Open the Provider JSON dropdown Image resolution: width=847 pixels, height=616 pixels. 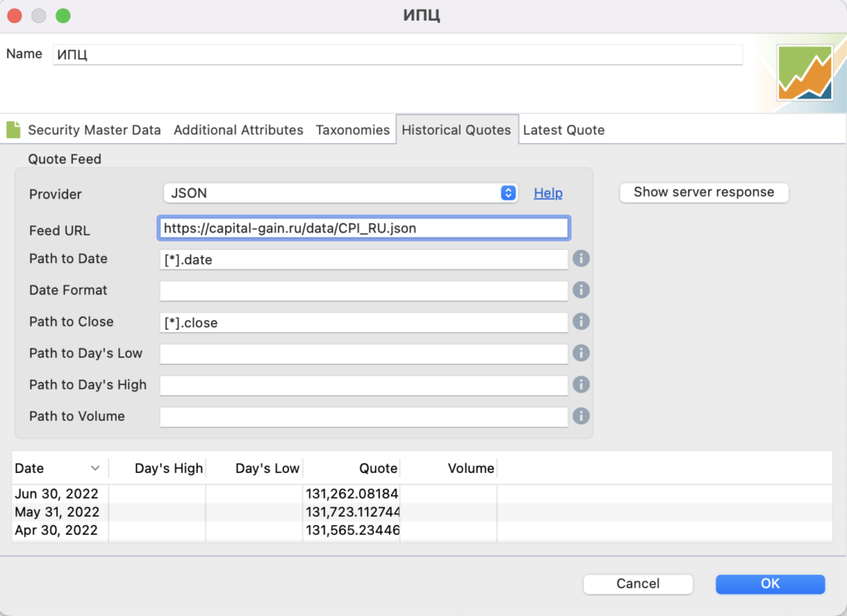point(340,193)
